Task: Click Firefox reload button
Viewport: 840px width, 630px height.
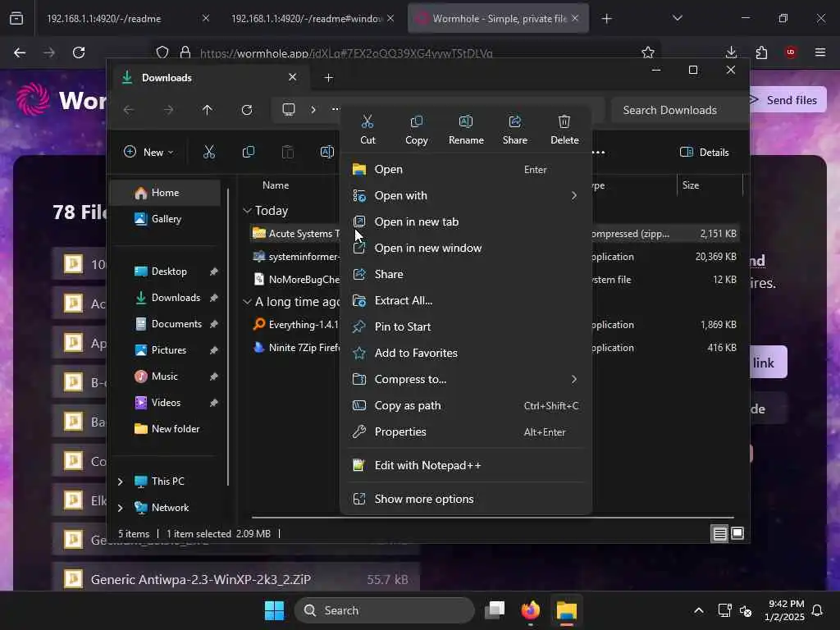Action: coord(79,52)
